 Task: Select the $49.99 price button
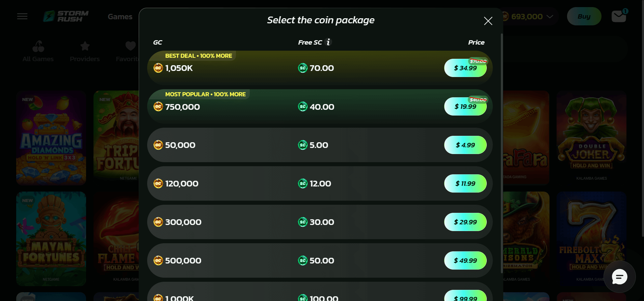pos(465,260)
